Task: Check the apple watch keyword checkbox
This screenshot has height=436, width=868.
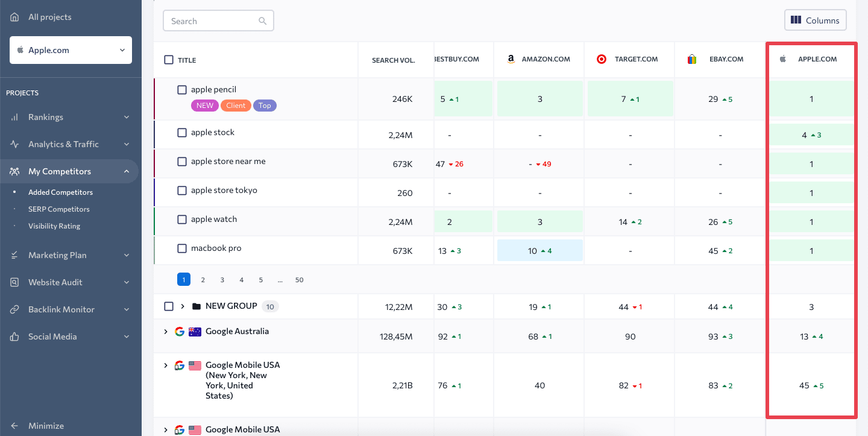Action: coord(182,220)
